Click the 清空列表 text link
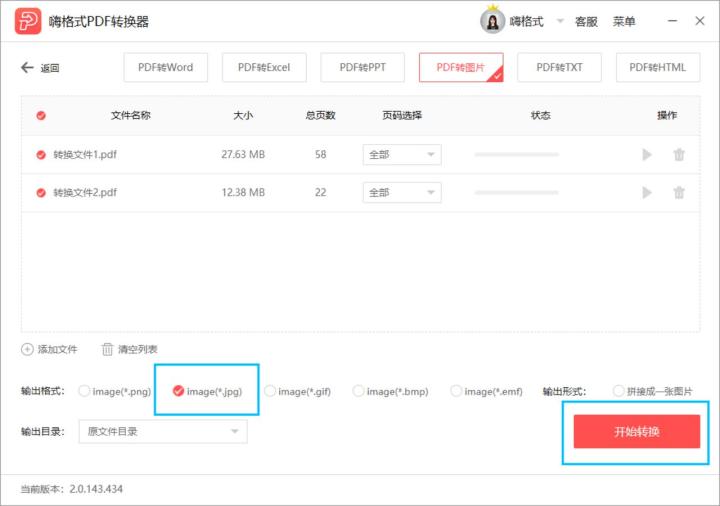Viewport: 720px width, 506px height. [138, 349]
